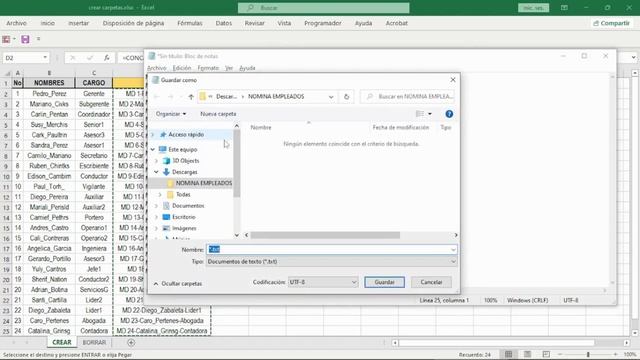Click the back arrow in Guardar como dialog
The image size is (640, 360).
pos(156,97)
